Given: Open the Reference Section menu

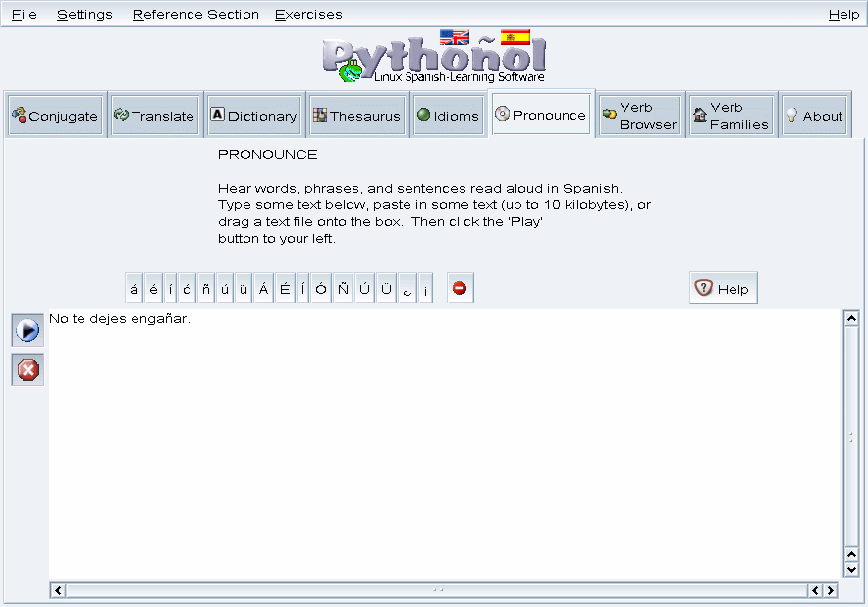Looking at the screenshot, I should (x=195, y=14).
